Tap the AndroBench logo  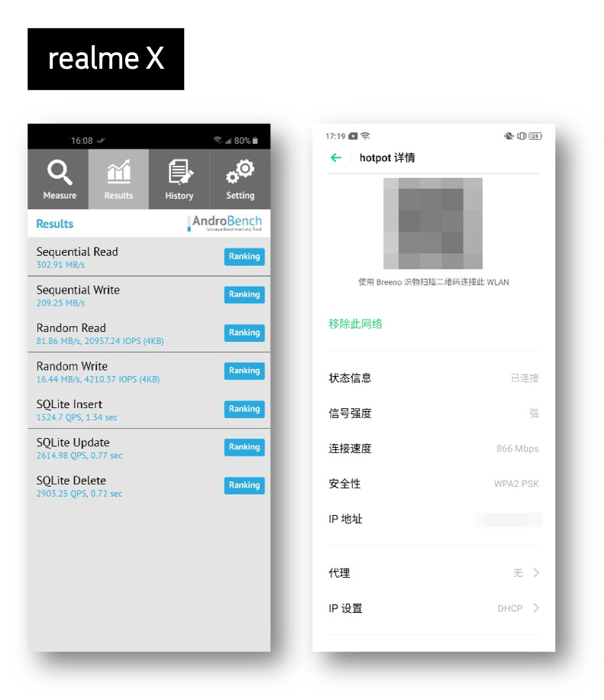point(224,223)
